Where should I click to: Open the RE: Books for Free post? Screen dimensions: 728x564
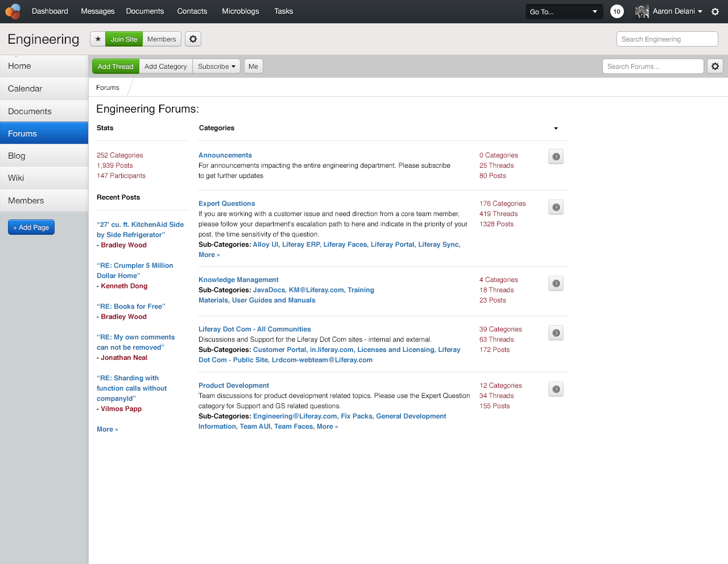point(131,306)
